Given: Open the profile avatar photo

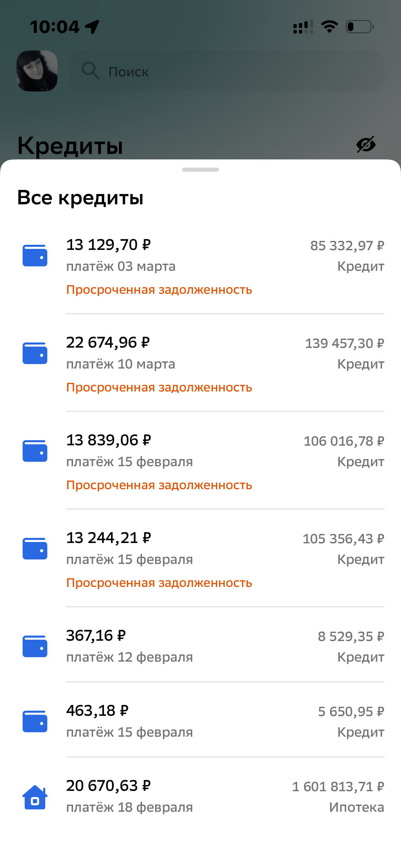Looking at the screenshot, I should [x=37, y=71].
